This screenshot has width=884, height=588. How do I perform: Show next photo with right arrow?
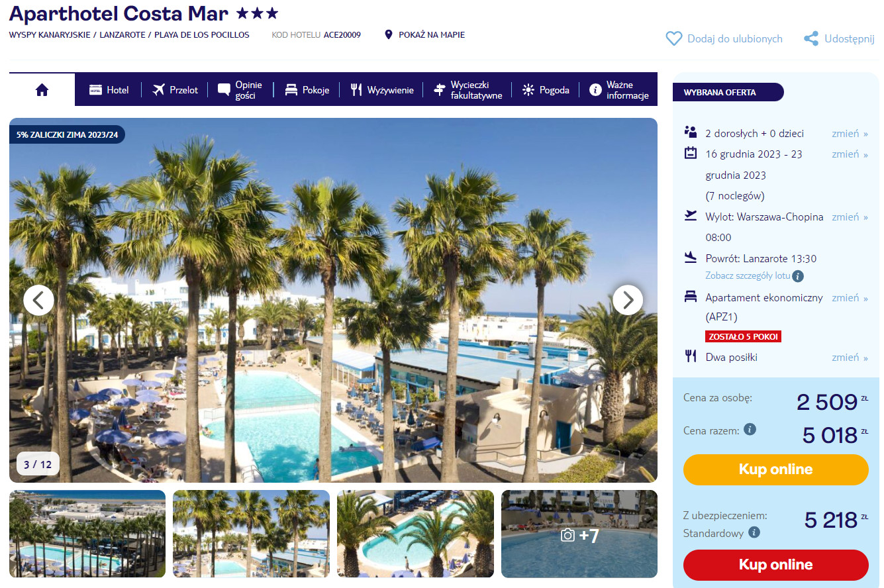pos(628,300)
